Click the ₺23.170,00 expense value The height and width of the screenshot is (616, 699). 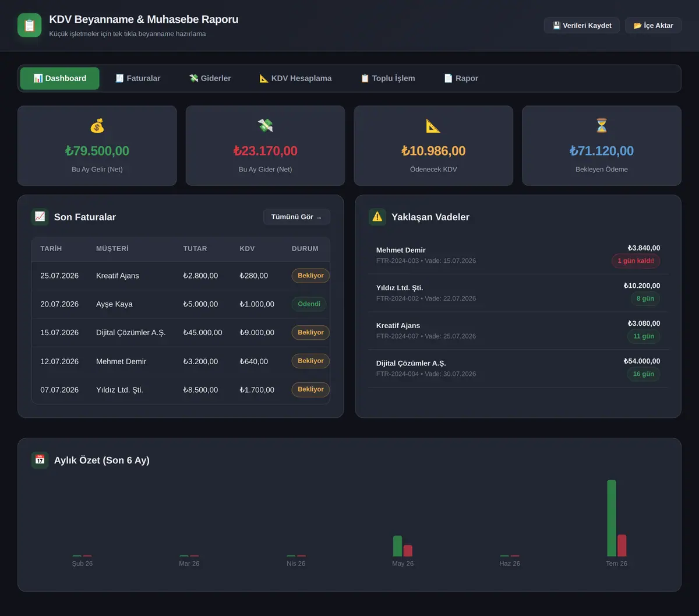266,151
